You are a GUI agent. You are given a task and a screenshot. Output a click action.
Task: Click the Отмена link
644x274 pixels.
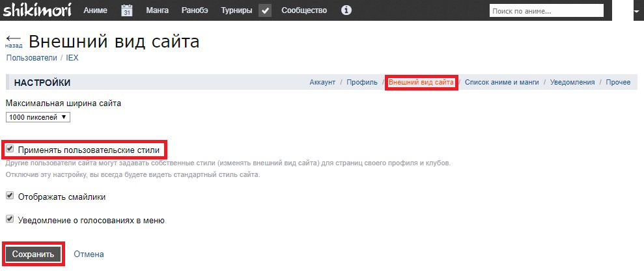pos(89,254)
